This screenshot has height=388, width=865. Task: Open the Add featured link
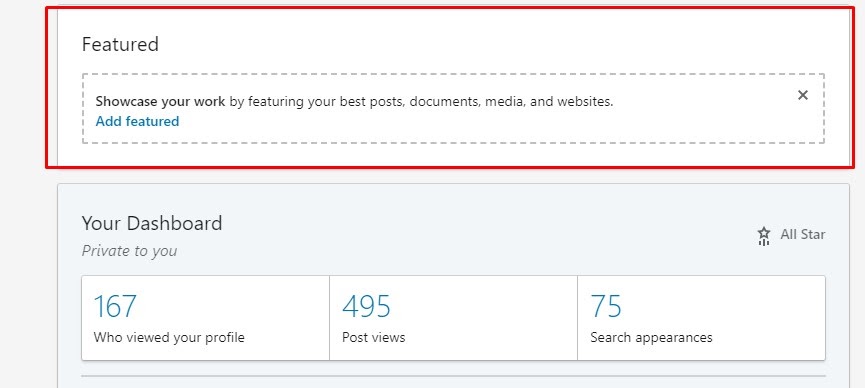point(137,121)
